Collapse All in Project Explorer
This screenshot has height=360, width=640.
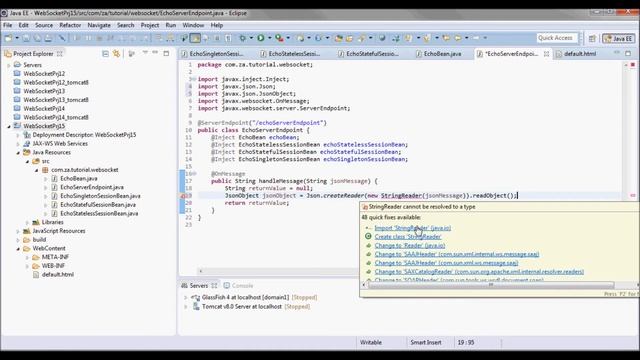pos(105,53)
